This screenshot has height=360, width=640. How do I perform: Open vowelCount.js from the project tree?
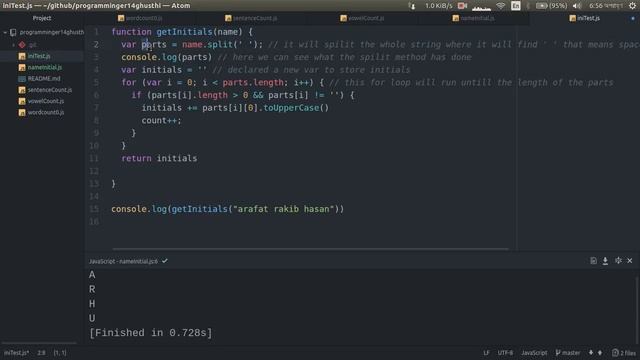click(x=46, y=101)
